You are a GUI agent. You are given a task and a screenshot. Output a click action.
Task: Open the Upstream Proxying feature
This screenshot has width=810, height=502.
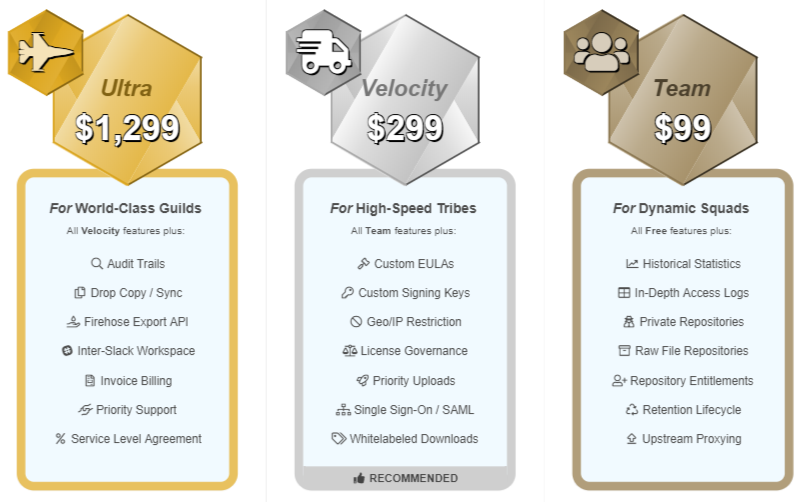683,439
